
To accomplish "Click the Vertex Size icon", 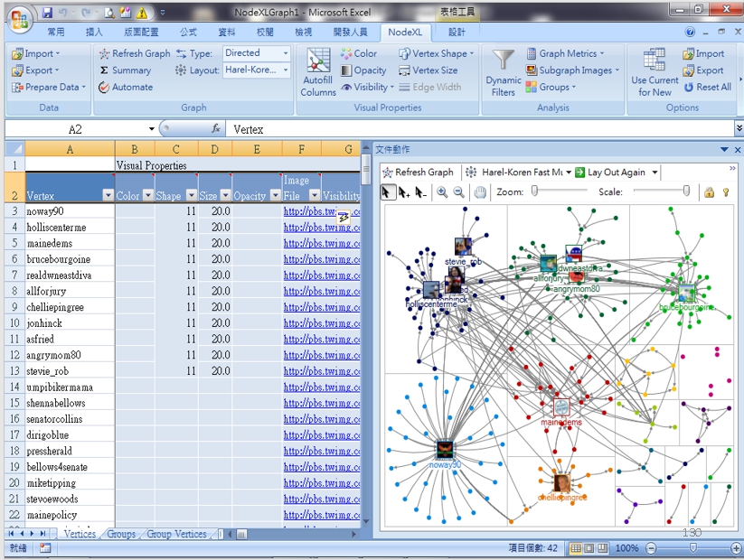I will click(x=404, y=70).
